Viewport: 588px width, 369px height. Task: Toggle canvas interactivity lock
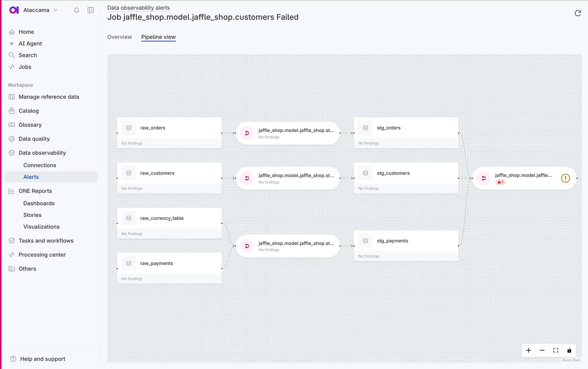(569, 350)
